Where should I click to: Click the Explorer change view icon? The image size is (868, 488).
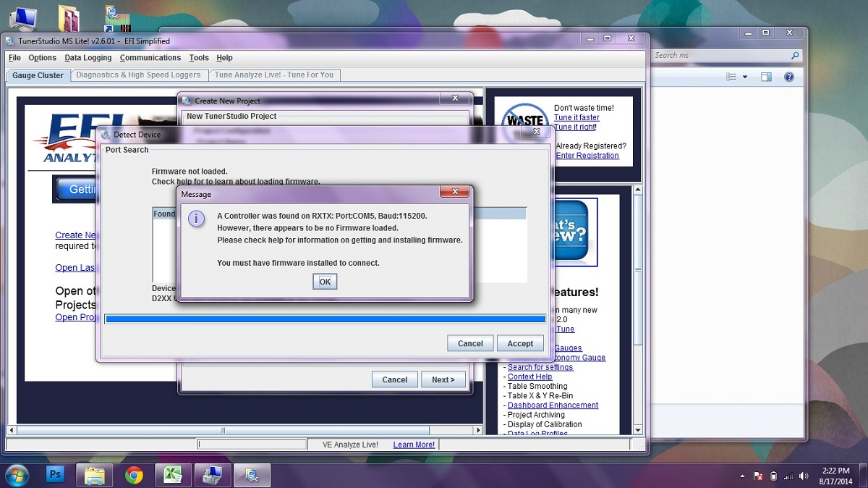click(x=731, y=77)
